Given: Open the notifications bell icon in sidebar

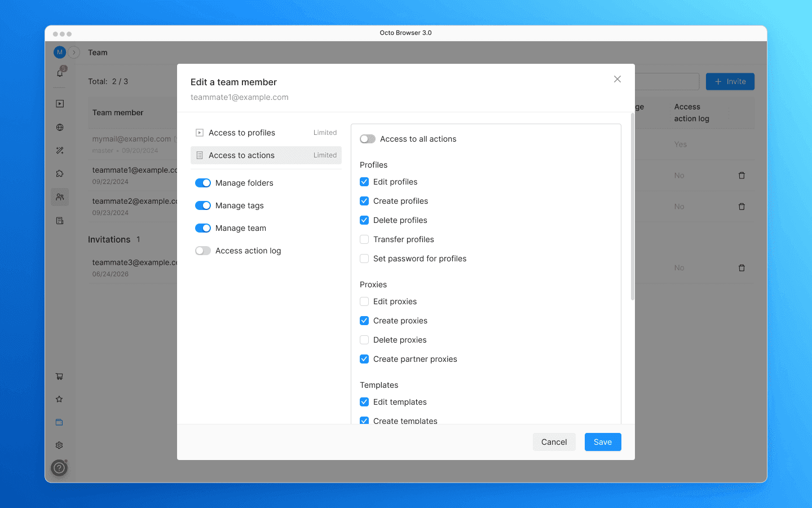Looking at the screenshot, I should [60, 72].
